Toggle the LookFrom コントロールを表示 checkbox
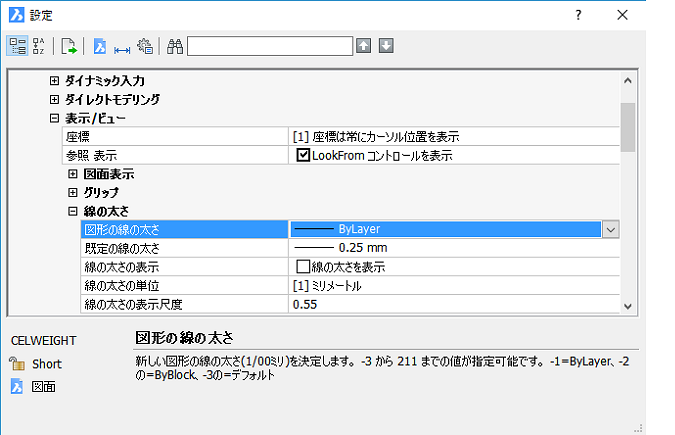This screenshot has width=675, height=435. [x=304, y=155]
